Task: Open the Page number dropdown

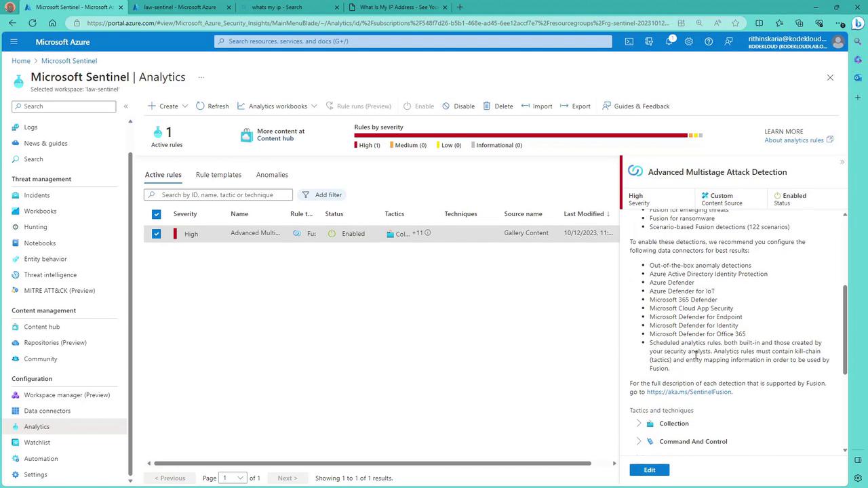Action: click(x=233, y=478)
